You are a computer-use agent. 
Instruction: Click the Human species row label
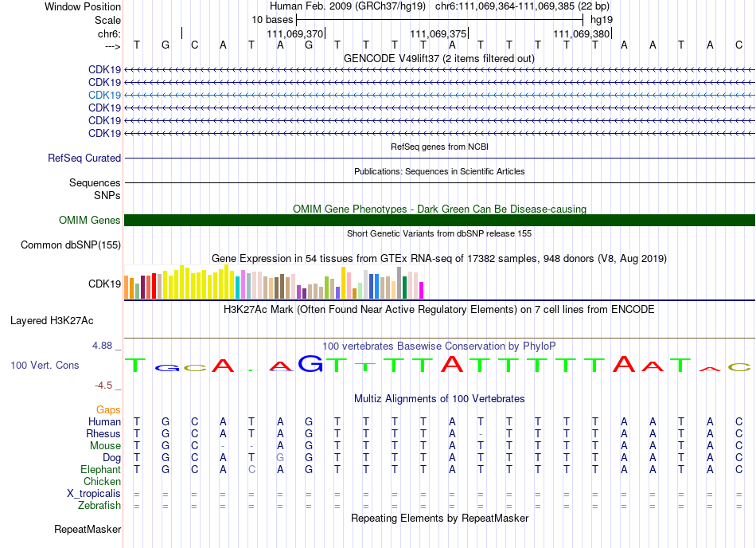104,421
